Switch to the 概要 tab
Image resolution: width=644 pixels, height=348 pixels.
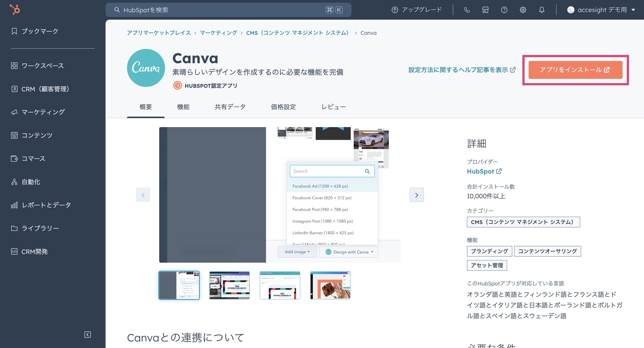(x=146, y=107)
